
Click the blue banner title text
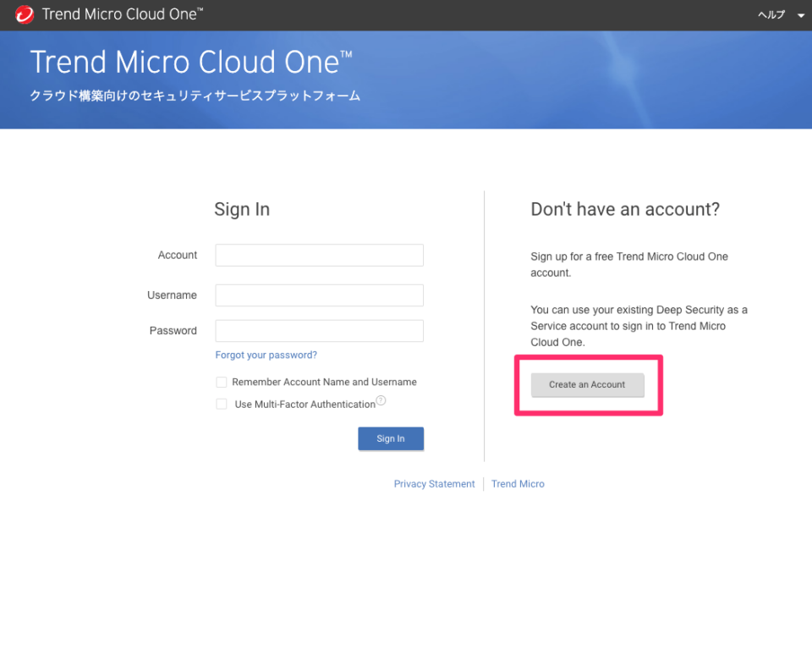point(189,61)
